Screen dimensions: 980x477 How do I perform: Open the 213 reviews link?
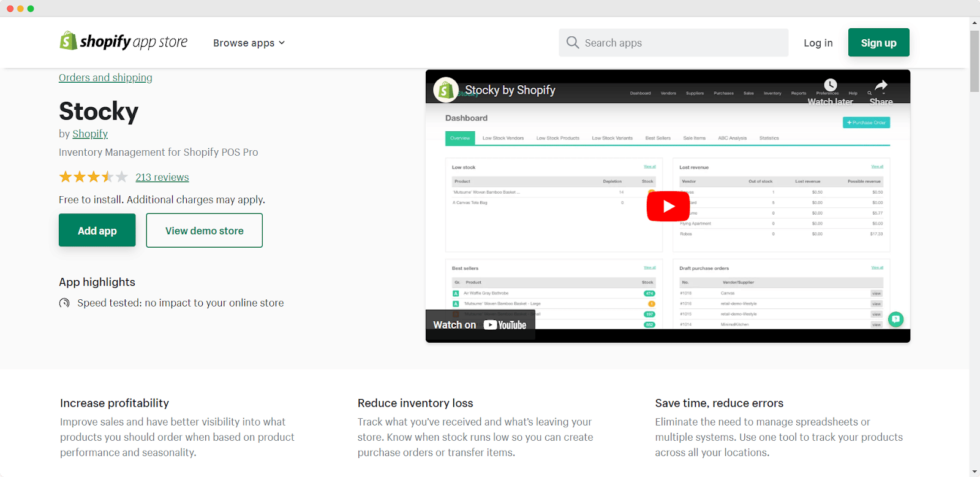(x=162, y=177)
